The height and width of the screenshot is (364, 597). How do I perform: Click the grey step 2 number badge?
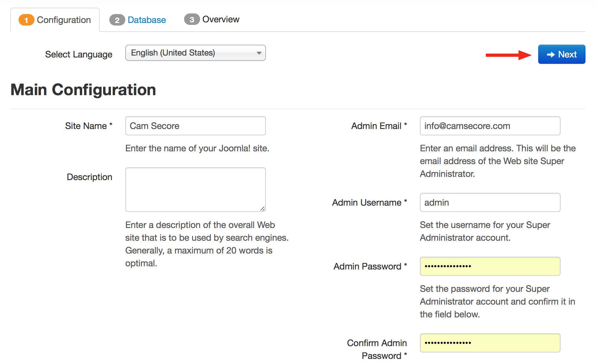click(117, 20)
